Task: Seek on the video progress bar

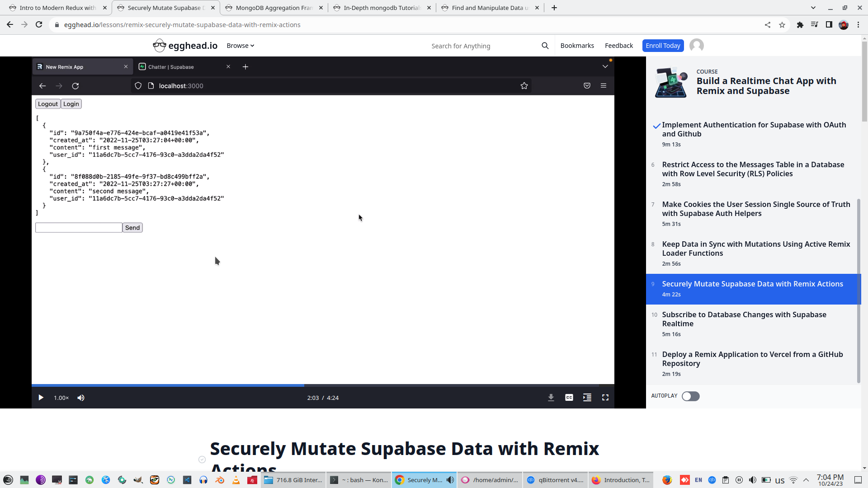Action: coord(407,385)
